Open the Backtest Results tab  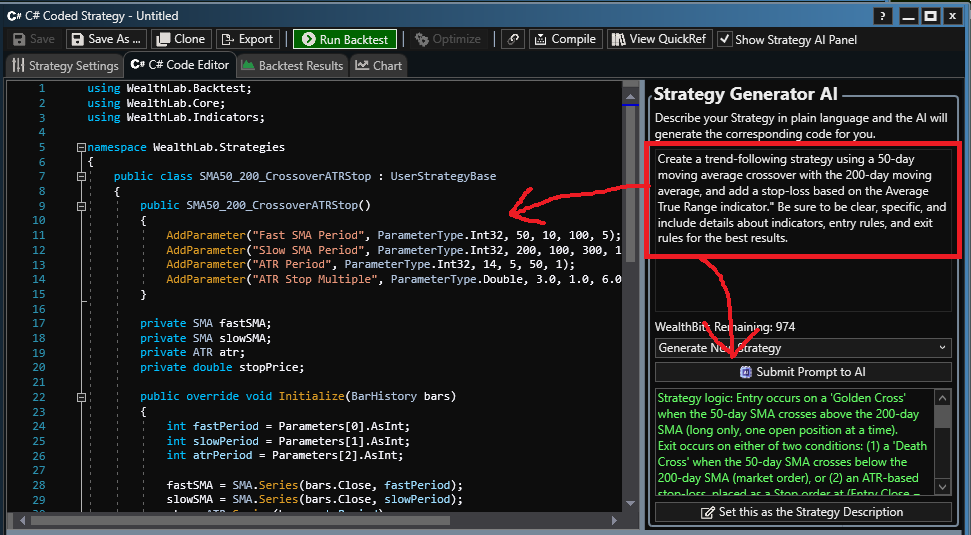click(292, 66)
